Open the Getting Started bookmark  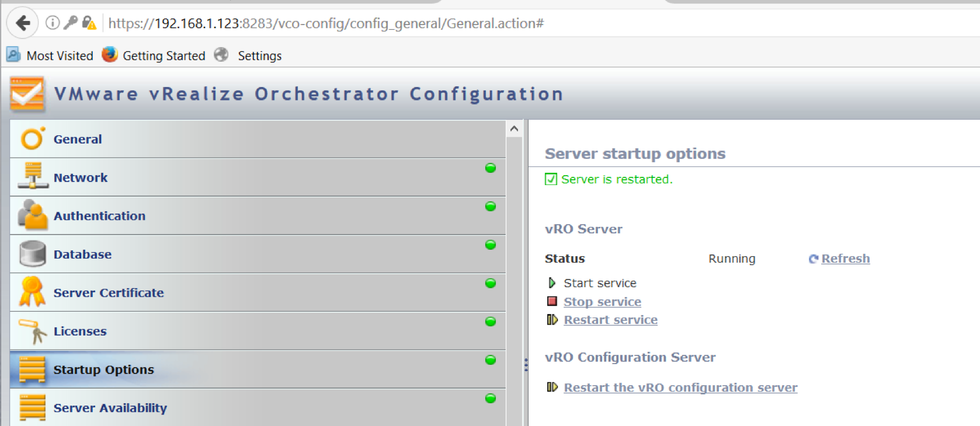pos(164,55)
